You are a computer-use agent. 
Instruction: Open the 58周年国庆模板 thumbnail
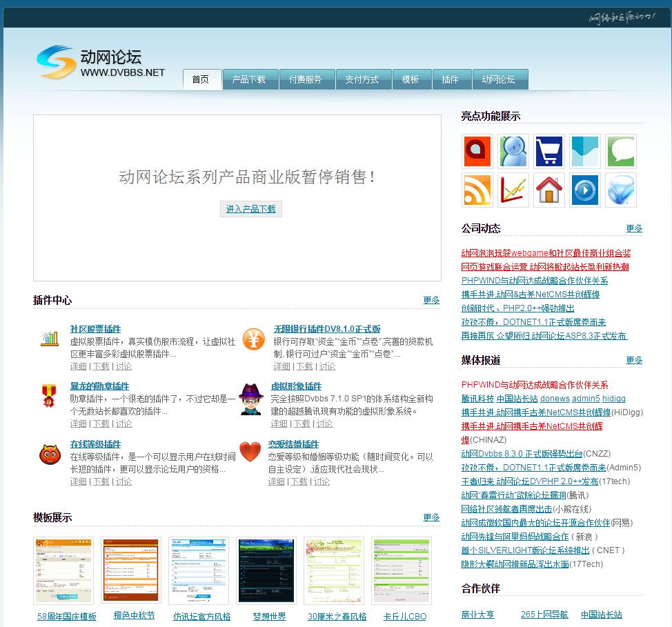click(x=63, y=570)
